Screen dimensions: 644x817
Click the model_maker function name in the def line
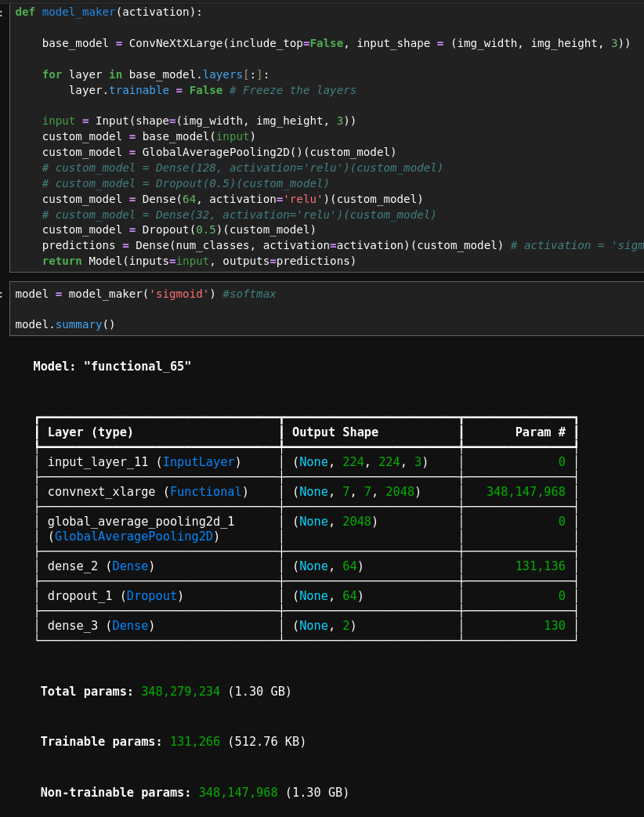tap(78, 12)
